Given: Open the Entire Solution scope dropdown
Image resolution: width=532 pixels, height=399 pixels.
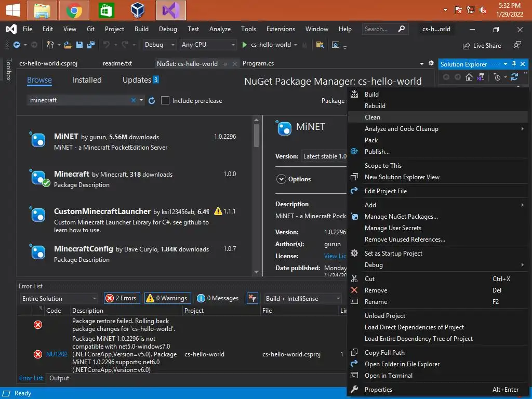Looking at the screenshot, I should 59,299.
